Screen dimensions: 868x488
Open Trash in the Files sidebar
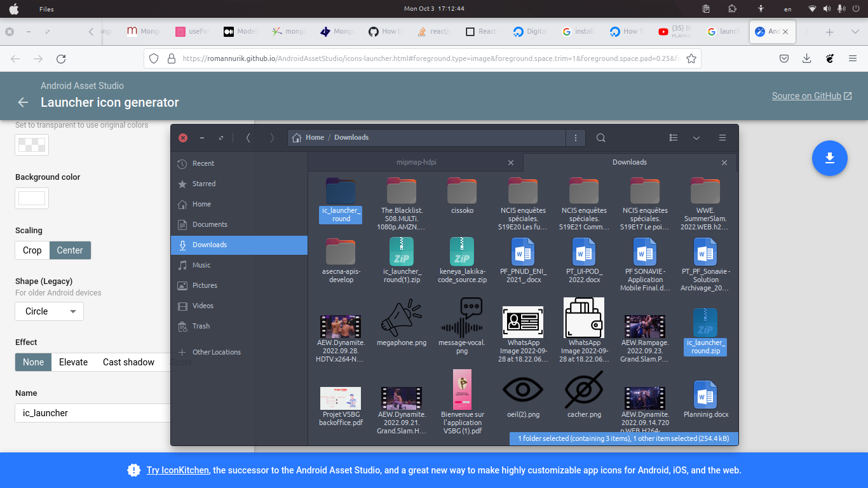(239, 326)
